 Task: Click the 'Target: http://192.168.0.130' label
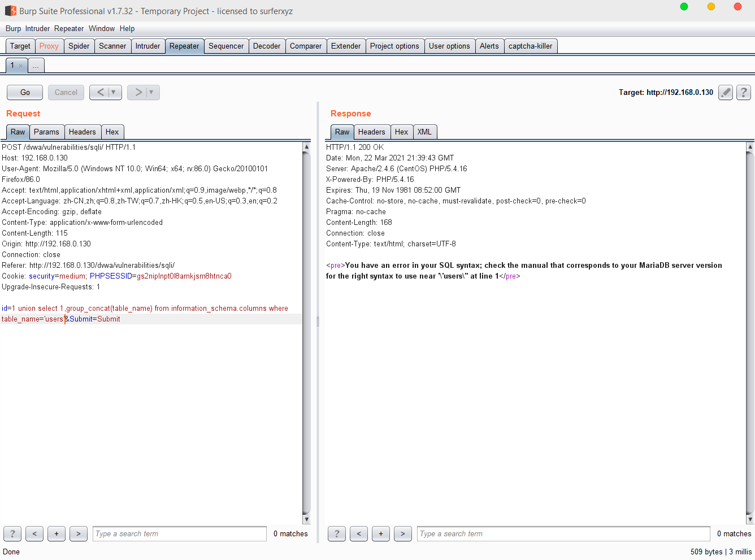pos(666,92)
